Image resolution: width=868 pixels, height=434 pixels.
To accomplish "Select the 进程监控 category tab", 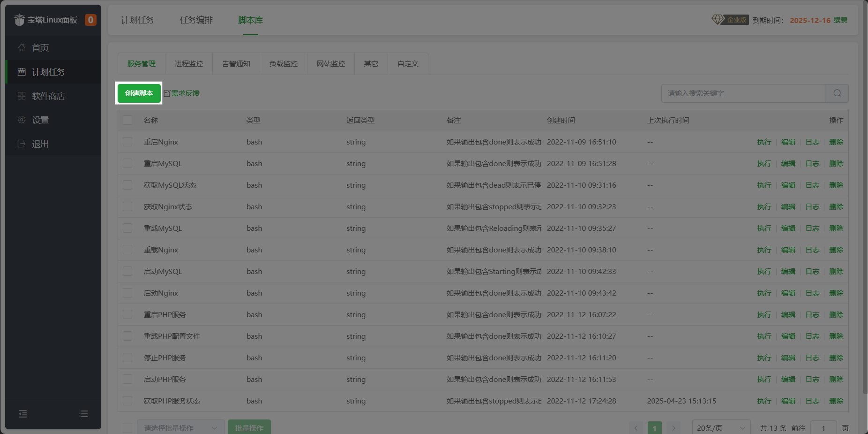I will pos(189,64).
